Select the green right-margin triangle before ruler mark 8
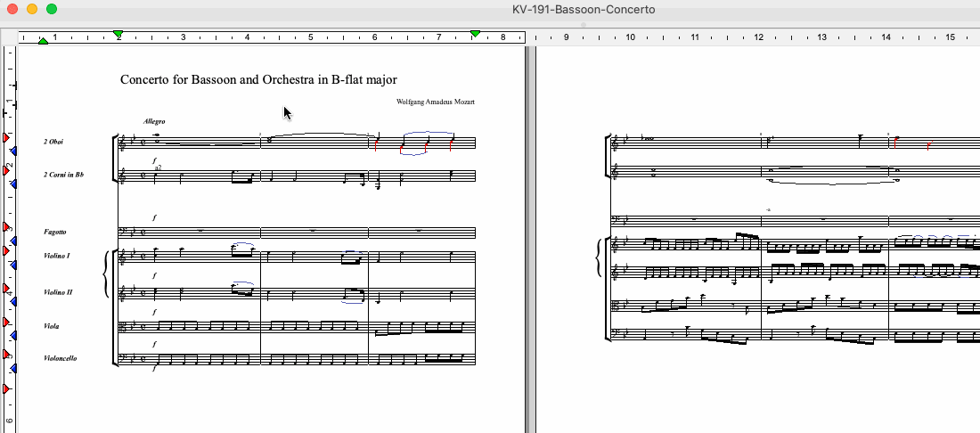 (x=475, y=33)
